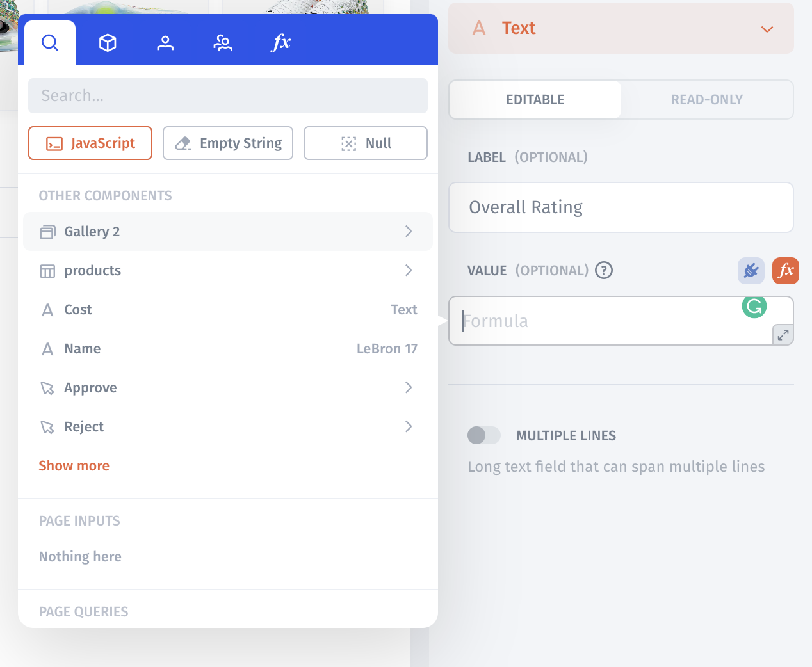
Task: Open the user group tab icon
Action: [223, 43]
